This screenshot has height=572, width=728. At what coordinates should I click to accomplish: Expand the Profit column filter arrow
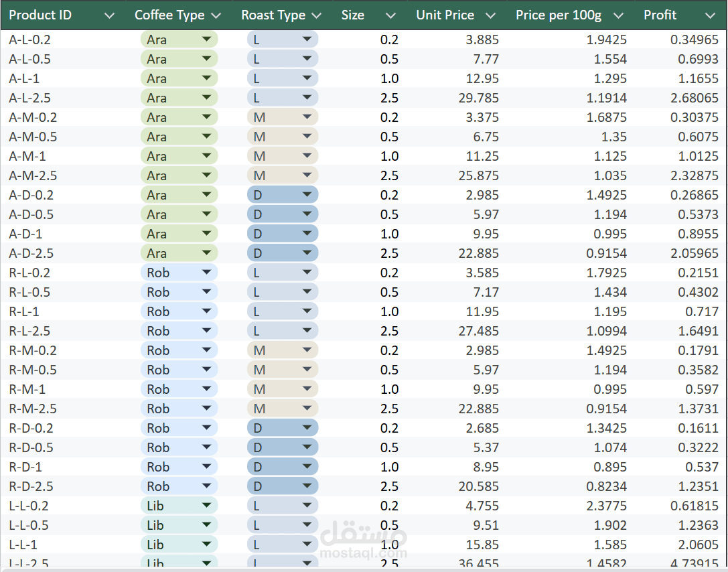coord(710,15)
